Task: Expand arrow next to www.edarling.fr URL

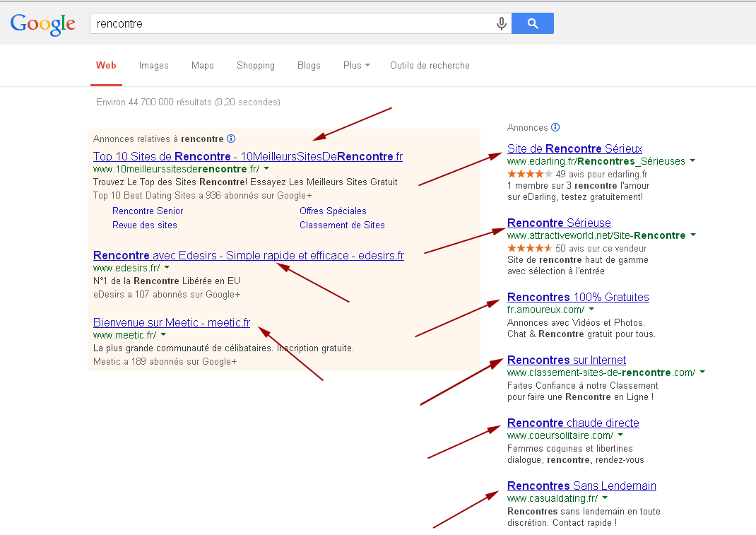Action: [x=693, y=160]
